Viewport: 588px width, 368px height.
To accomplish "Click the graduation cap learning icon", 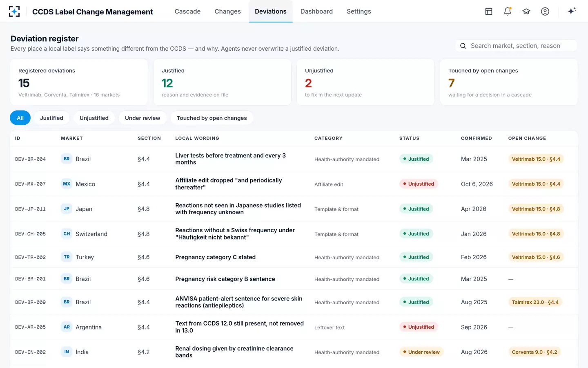I will click(526, 11).
